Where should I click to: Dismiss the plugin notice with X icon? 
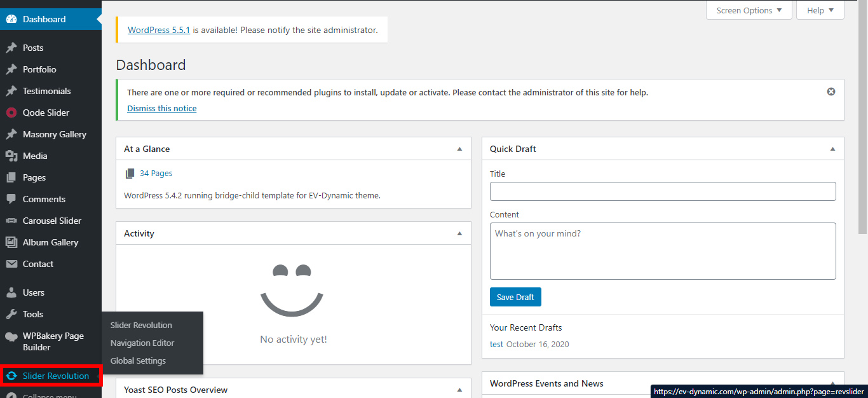(x=831, y=92)
